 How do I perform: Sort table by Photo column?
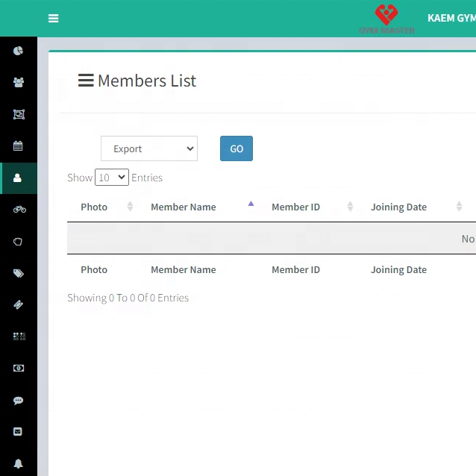coord(94,207)
